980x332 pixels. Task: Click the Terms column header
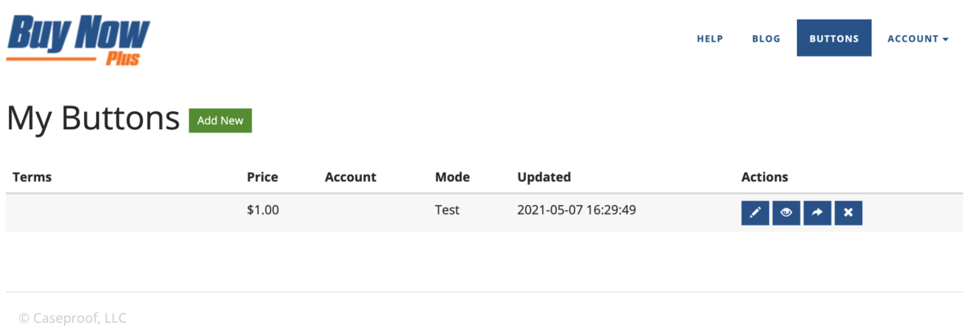click(x=32, y=177)
